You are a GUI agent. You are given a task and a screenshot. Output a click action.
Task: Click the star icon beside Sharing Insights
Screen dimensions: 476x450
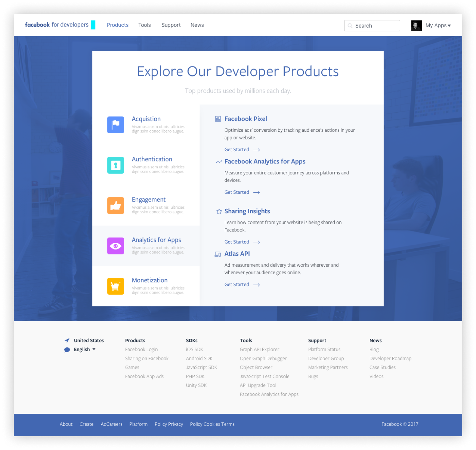tap(219, 211)
